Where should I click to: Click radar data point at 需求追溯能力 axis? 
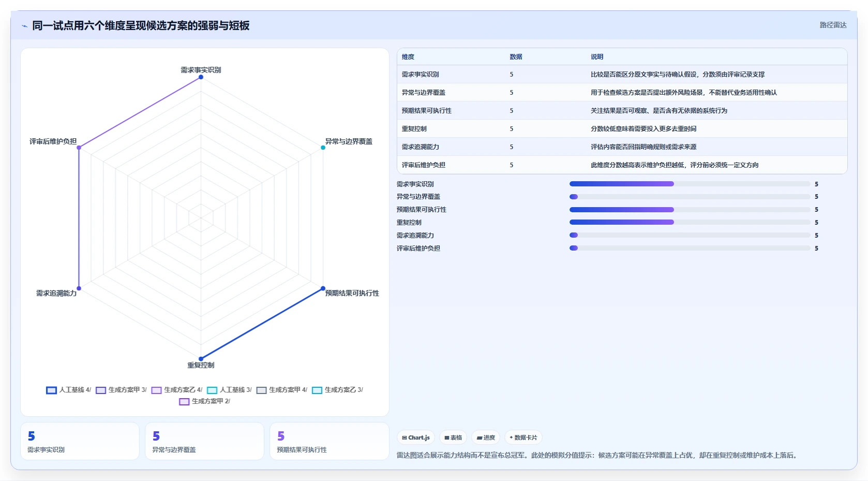(79, 288)
